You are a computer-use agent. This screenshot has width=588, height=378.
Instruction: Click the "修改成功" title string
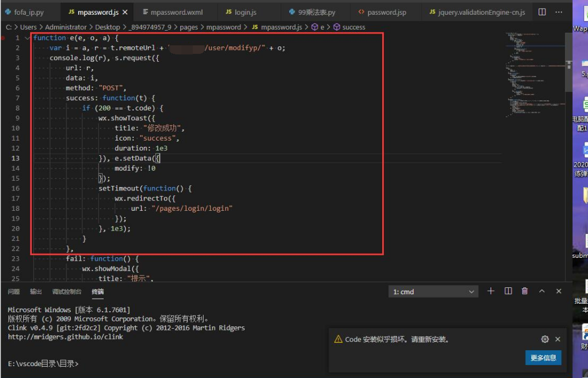click(162, 128)
